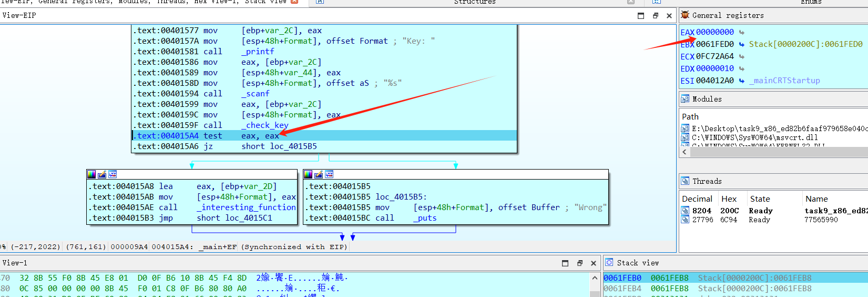Click the _scanf call operand

point(256,94)
